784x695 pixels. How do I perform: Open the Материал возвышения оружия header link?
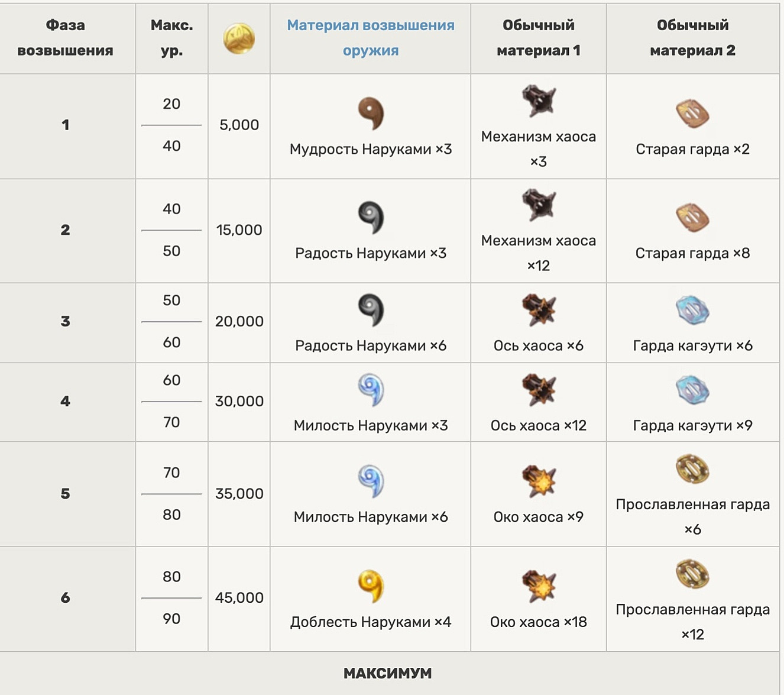tap(371, 38)
